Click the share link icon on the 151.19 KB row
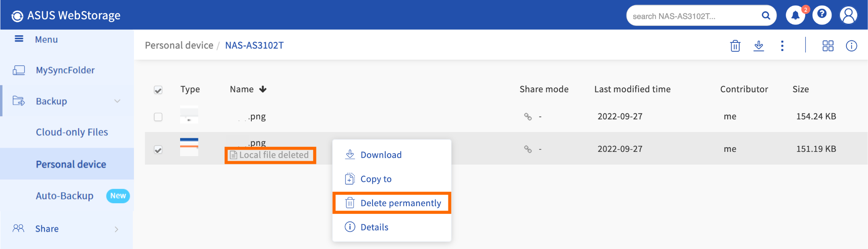Viewport: 868px width, 249px height. [x=528, y=149]
